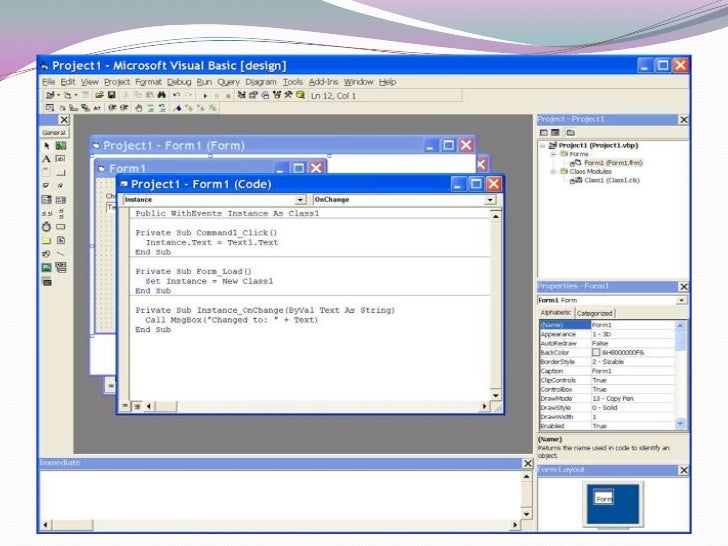Switch to Full Module View in code window
This screenshot has height=546, width=728.
pos(137,406)
